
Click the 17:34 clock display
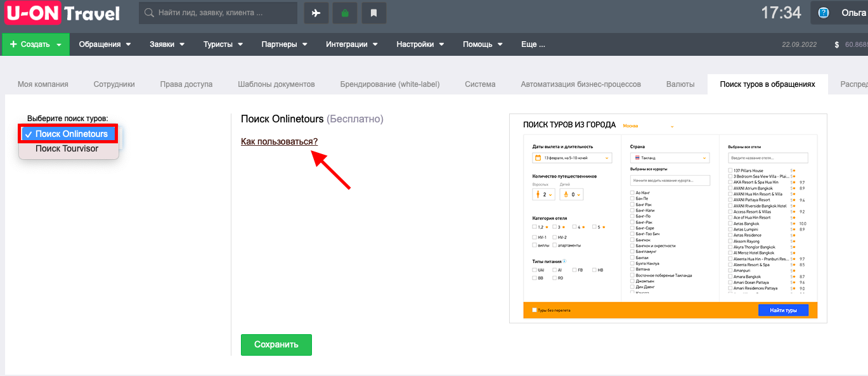pyautogui.click(x=781, y=13)
